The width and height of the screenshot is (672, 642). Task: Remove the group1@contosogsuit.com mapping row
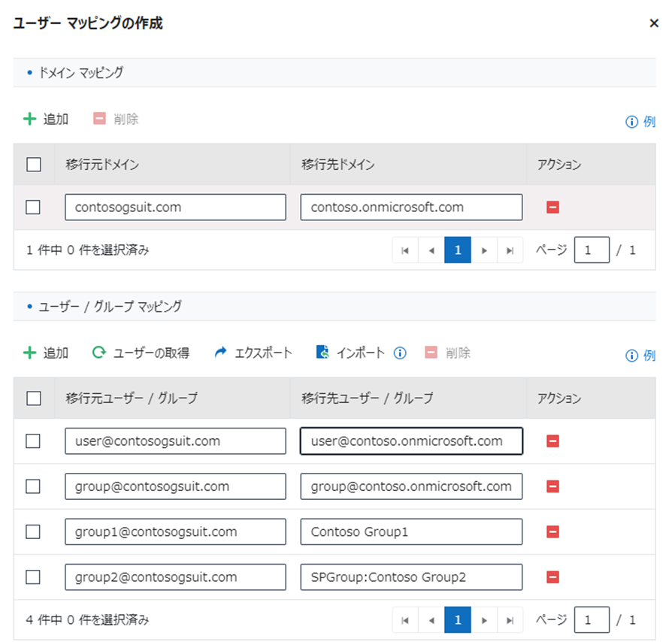[552, 531]
